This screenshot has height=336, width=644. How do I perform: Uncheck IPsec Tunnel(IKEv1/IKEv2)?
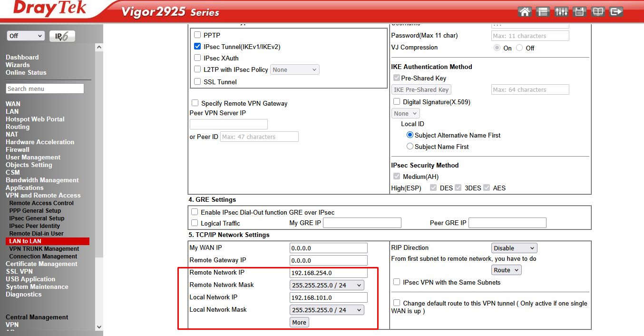click(x=197, y=47)
